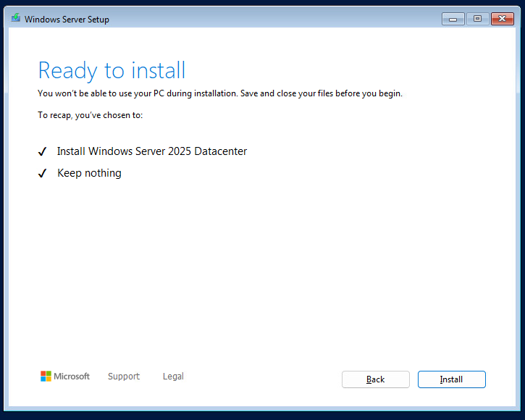
Task: Select the "Keep nothing" recap text
Action: tap(89, 173)
